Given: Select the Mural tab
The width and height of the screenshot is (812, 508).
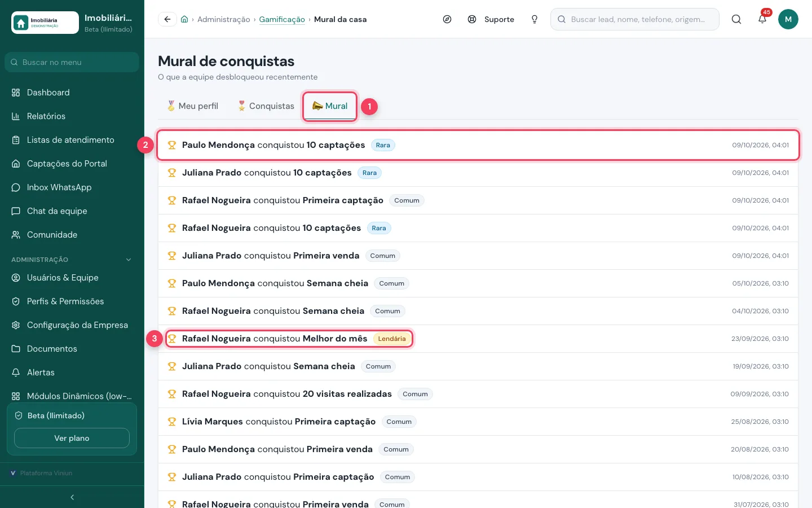Looking at the screenshot, I should pos(330,106).
